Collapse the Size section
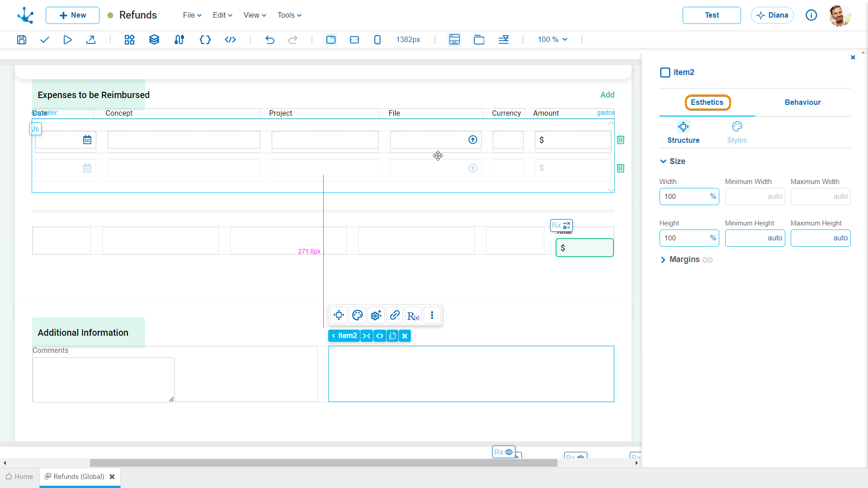The width and height of the screenshot is (868, 488). [x=663, y=161]
